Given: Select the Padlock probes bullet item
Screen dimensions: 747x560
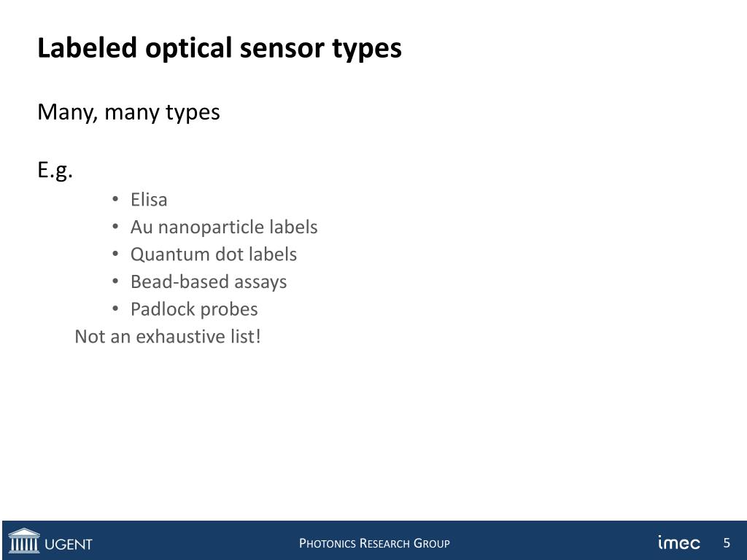Looking at the screenshot, I should pos(194,309).
